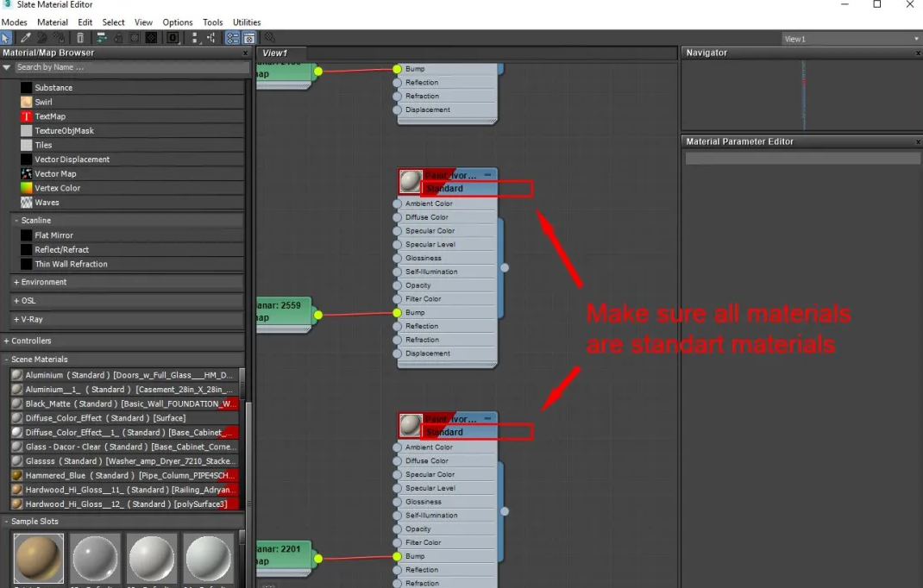Viewport: 923px width, 588px height.
Task: Click Show Shaded Material in Viewport icon
Action: (135, 38)
